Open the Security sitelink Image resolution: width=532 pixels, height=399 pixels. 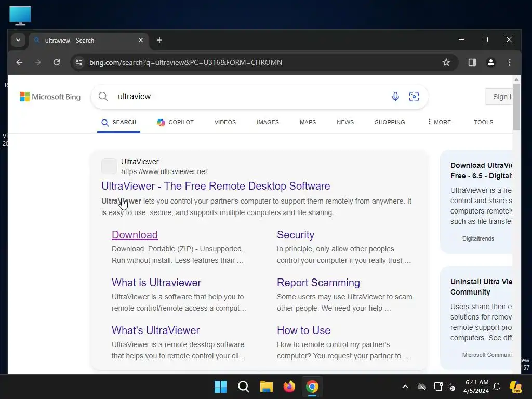tap(296, 235)
